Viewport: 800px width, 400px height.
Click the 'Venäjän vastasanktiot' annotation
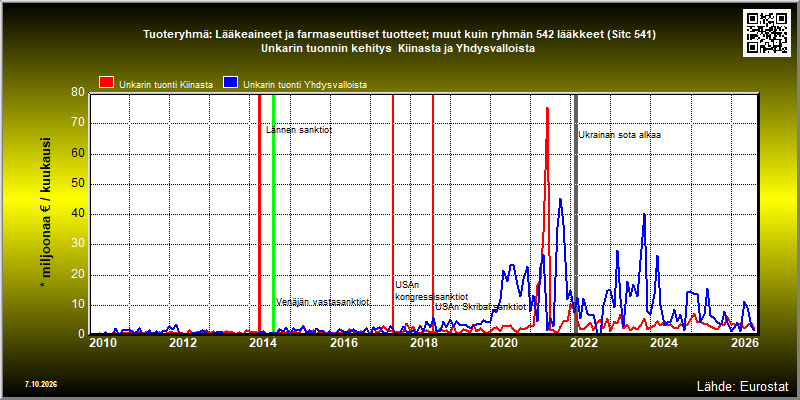tap(322, 302)
